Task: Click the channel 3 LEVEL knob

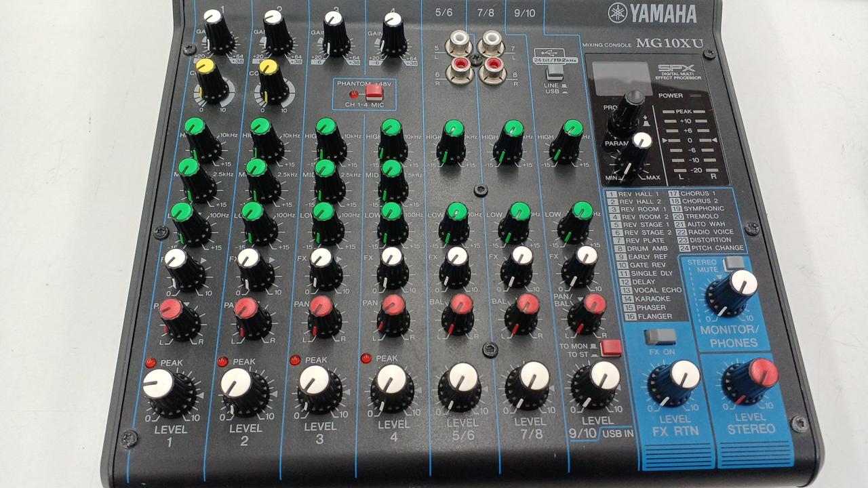Action: coord(319,389)
